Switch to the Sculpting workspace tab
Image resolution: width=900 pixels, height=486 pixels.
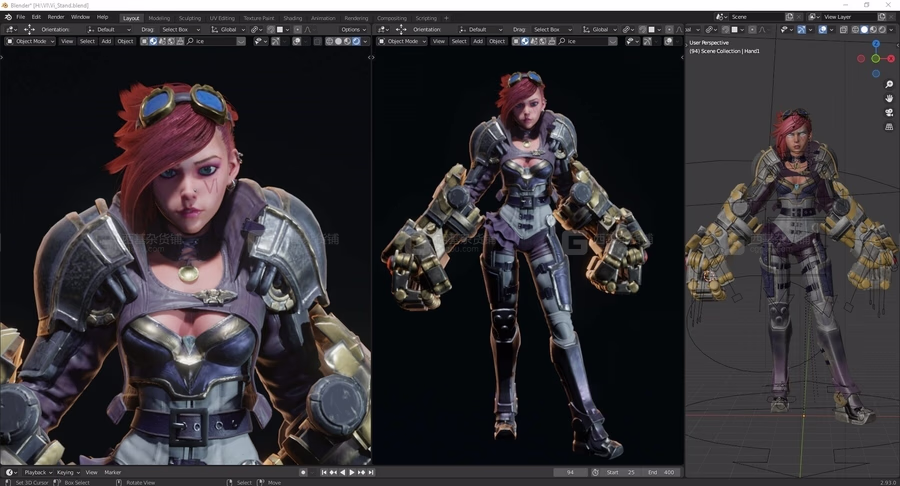point(189,18)
